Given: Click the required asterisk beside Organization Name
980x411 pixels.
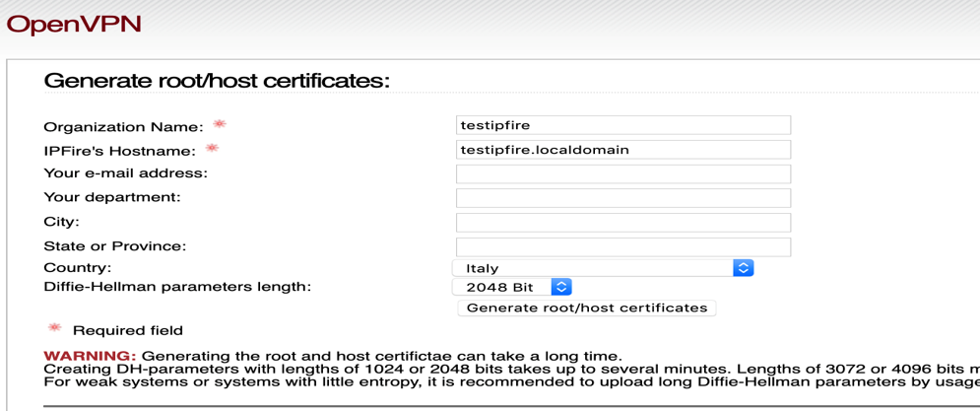Looking at the screenshot, I should (219, 124).
